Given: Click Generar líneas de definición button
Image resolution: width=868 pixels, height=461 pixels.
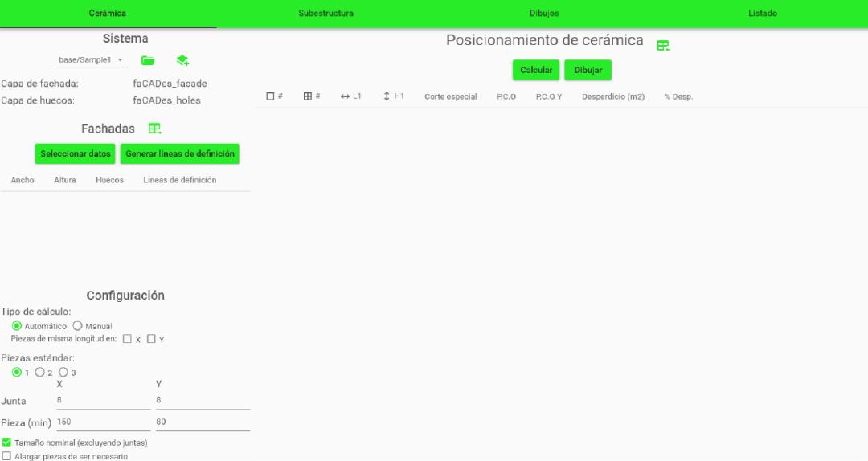Looking at the screenshot, I should [x=180, y=153].
